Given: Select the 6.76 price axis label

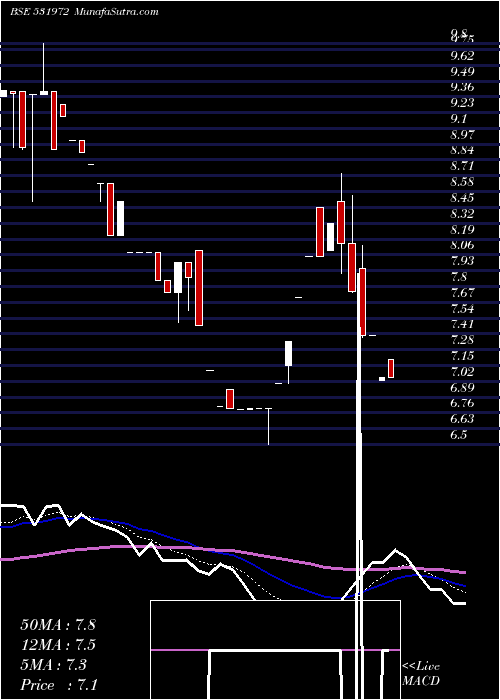Looking at the screenshot, I should click(x=462, y=404).
